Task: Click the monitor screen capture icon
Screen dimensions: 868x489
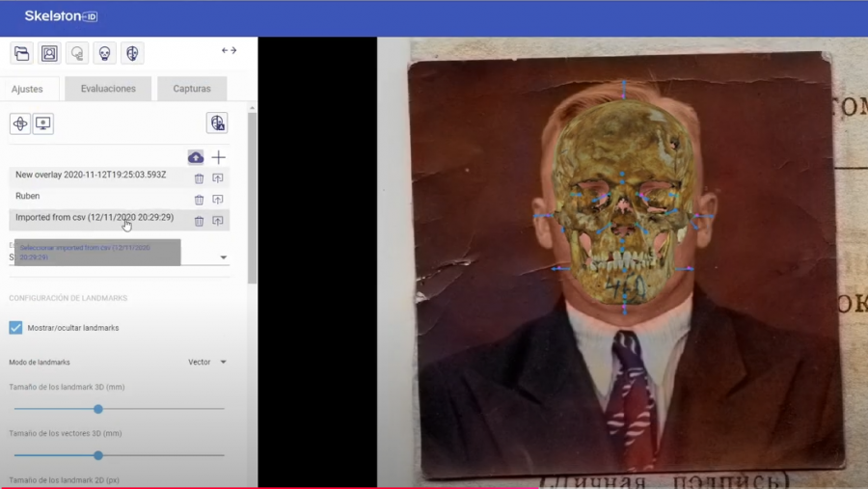Action: [x=42, y=123]
